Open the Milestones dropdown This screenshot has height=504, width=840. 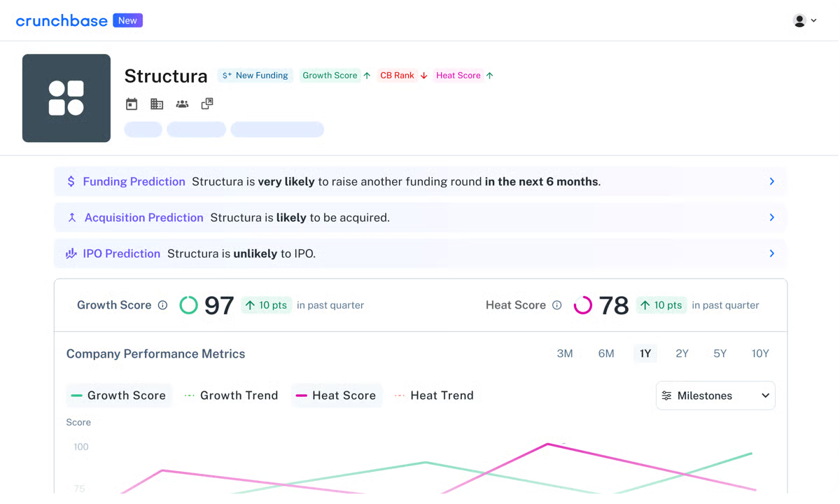[715, 395]
